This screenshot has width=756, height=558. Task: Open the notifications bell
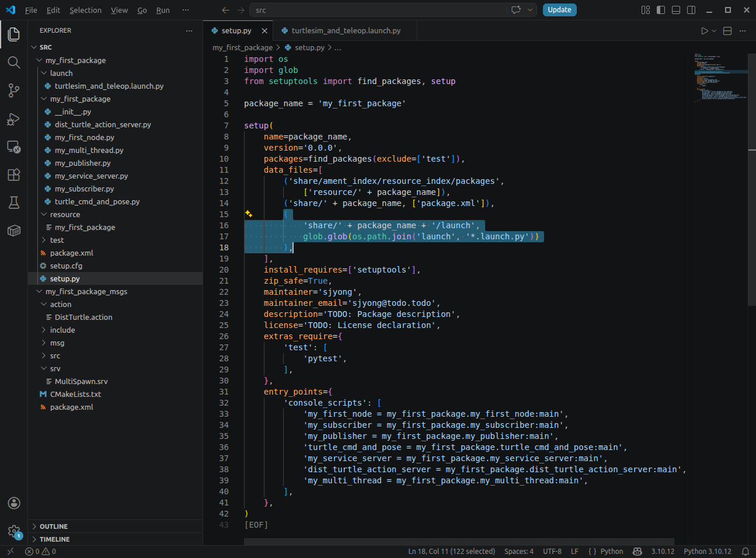(x=745, y=551)
